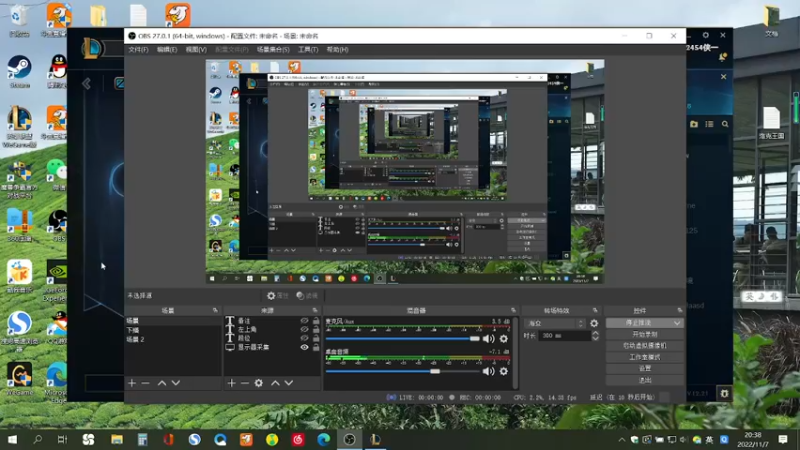Click 麦克风/Aux volume slider handle

474,338
